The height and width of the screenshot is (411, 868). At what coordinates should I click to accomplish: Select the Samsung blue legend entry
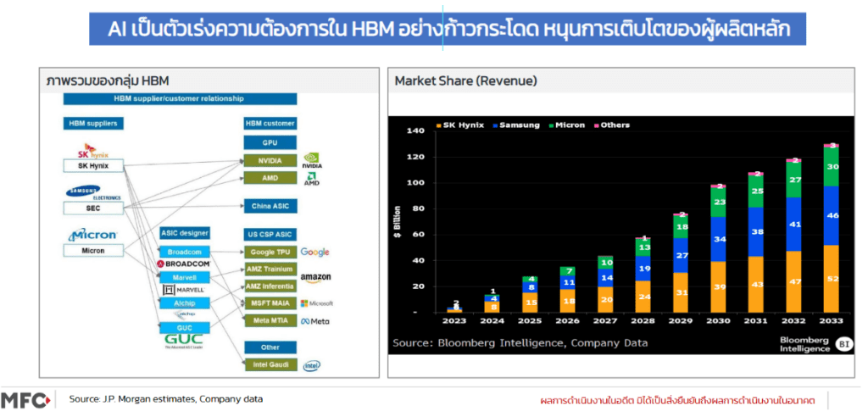[515, 125]
